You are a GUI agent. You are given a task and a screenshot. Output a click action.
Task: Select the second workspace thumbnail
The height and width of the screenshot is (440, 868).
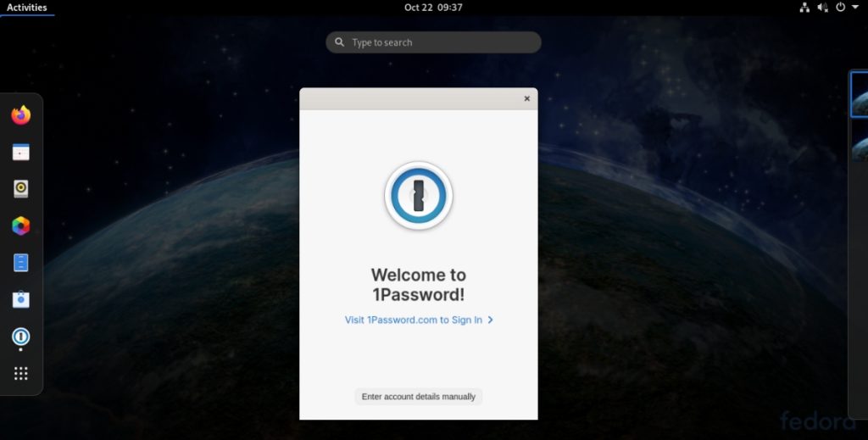(x=860, y=141)
